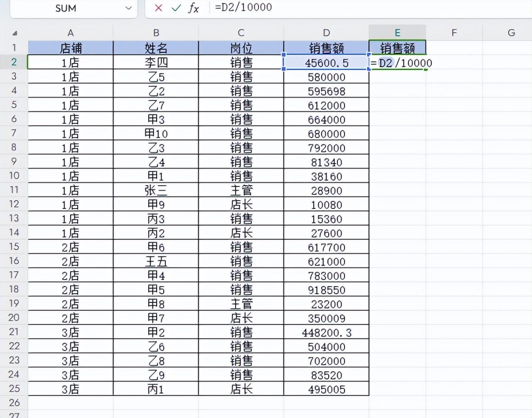Select row 1 header
This screenshot has width=532, height=418.
(x=14, y=48)
